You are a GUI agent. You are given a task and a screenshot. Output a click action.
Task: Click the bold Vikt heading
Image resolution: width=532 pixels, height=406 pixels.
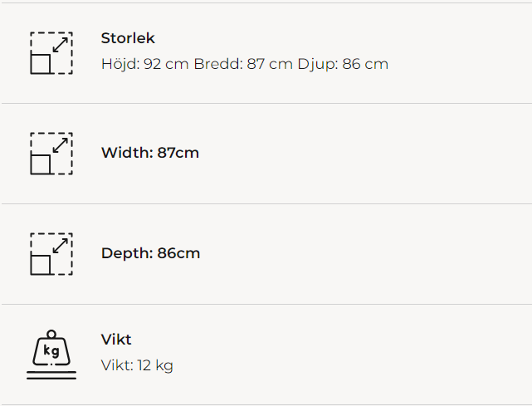tap(116, 340)
